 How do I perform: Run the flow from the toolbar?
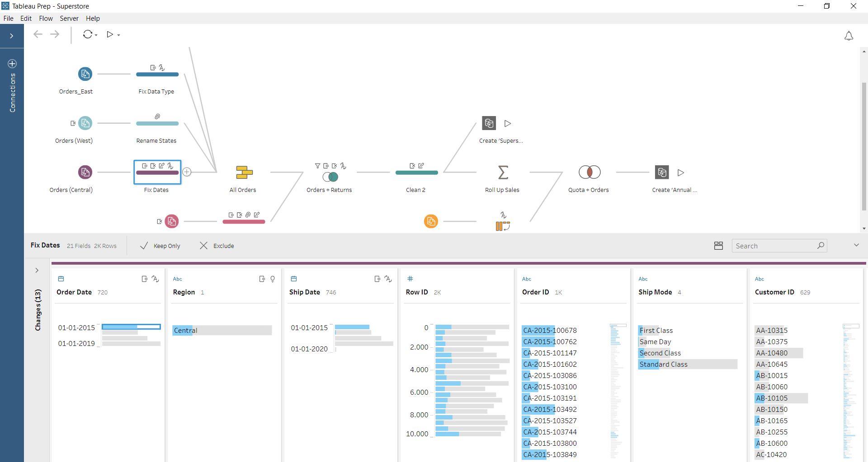tap(110, 34)
